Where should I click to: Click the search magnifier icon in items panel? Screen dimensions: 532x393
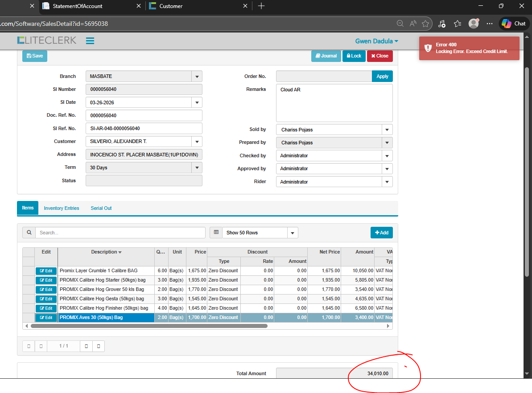pos(29,233)
